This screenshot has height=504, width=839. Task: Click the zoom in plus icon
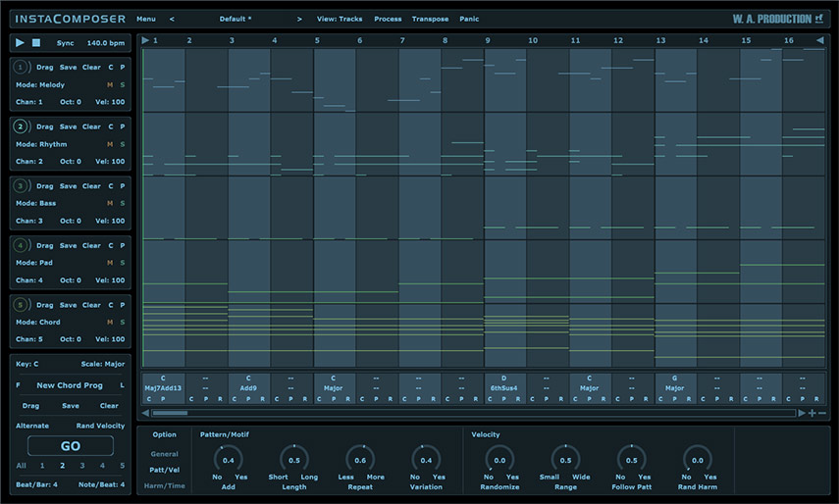812,414
